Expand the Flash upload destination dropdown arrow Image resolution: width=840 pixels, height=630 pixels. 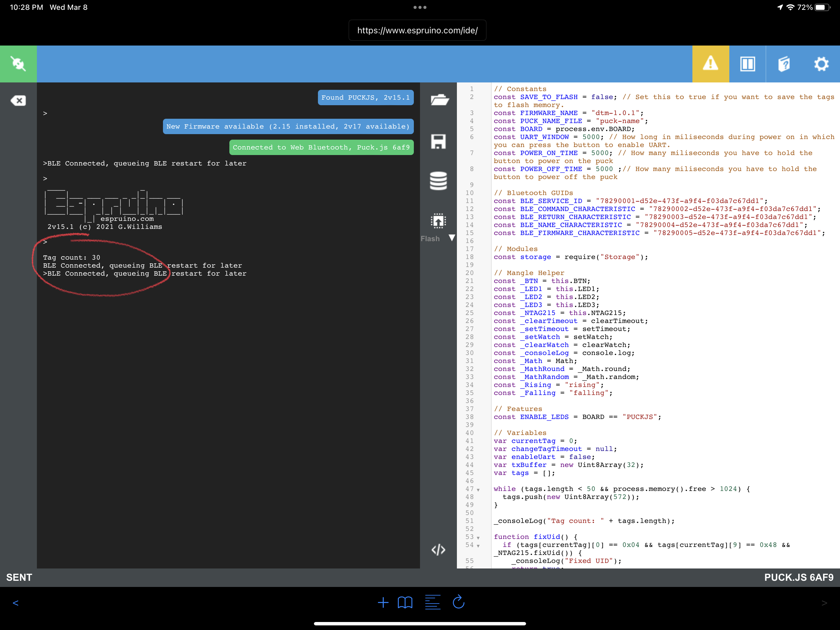[x=452, y=238]
